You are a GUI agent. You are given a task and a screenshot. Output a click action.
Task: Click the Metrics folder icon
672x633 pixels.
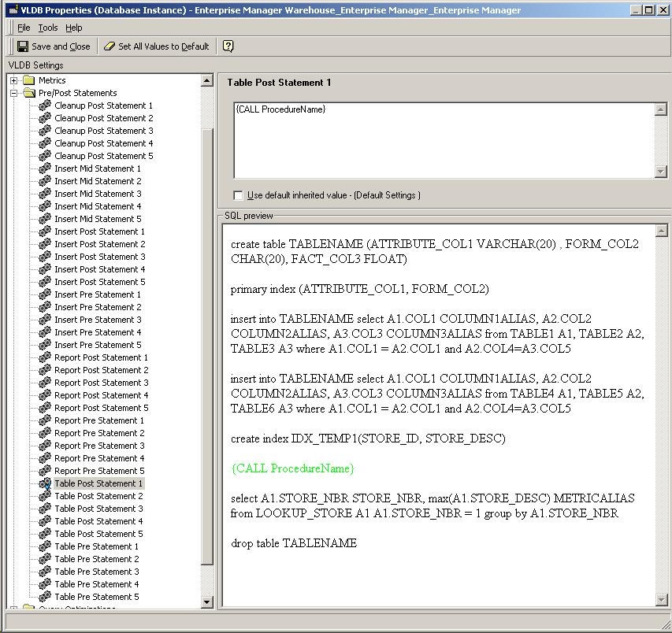pos(29,80)
